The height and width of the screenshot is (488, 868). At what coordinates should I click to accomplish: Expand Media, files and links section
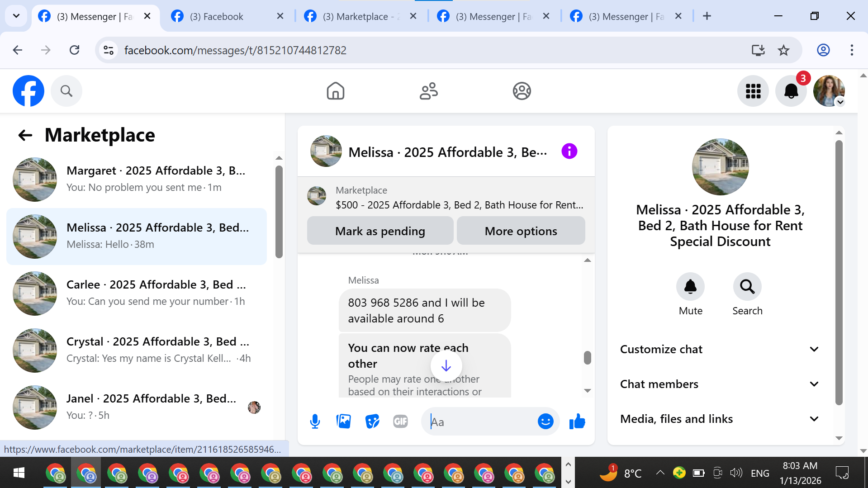click(x=720, y=419)
